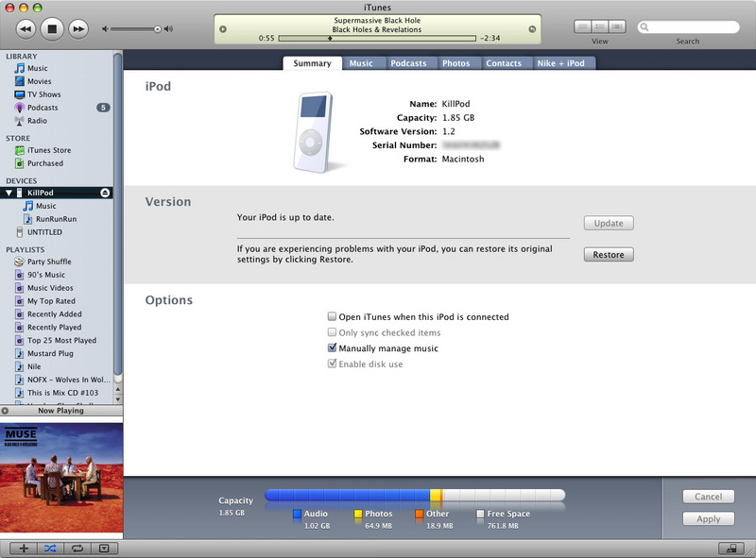This screenshot has width=756, height=558.
Task: Click the eject disc button bottom right
Action: 730,549
